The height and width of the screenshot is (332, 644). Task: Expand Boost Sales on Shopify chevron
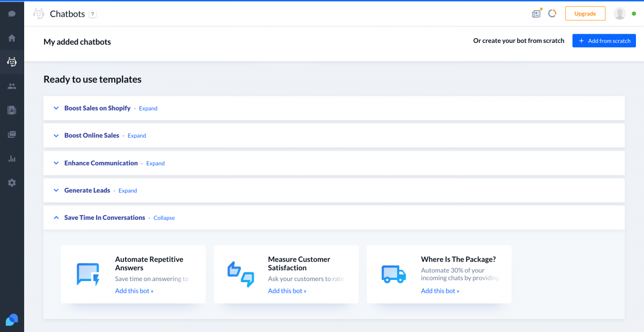click(56, 108)
